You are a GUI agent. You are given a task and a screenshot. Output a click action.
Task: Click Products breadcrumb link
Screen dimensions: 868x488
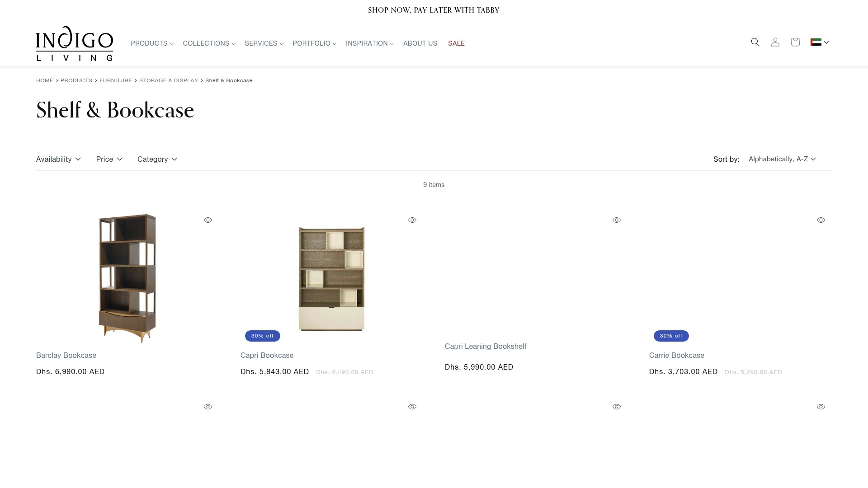point(76,80)
